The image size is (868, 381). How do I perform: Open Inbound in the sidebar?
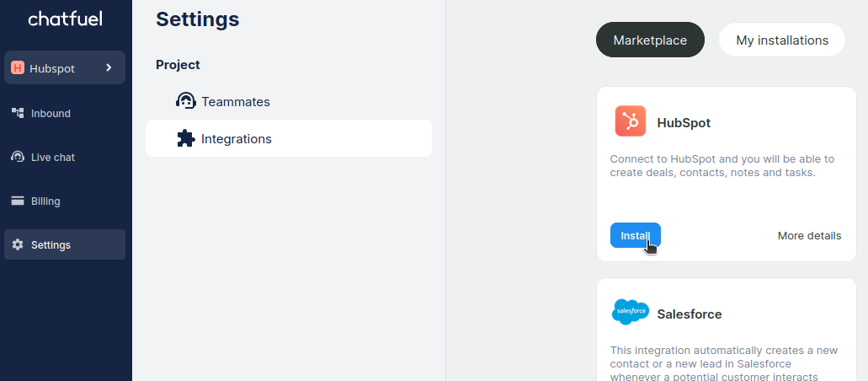point(51,114)
